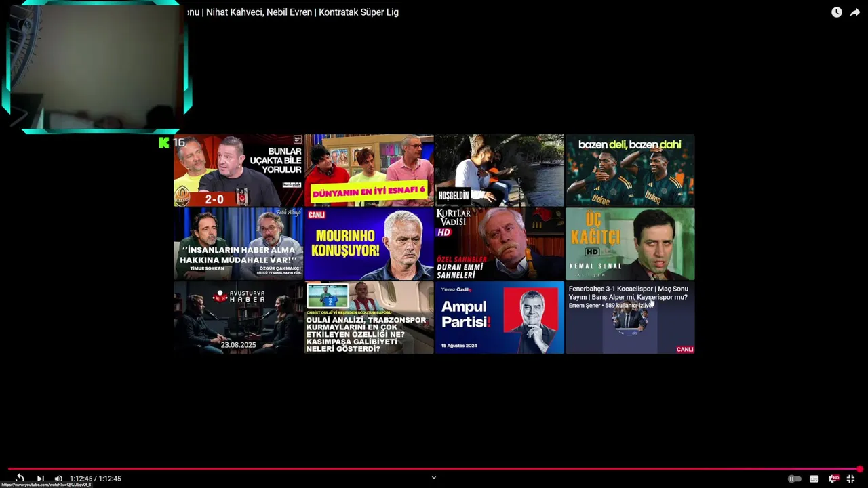Open 'Dünyanın en iyi esnafı 6' thumbnail
The height and width of the screenshot is (488, 868).
coord(369,170)
